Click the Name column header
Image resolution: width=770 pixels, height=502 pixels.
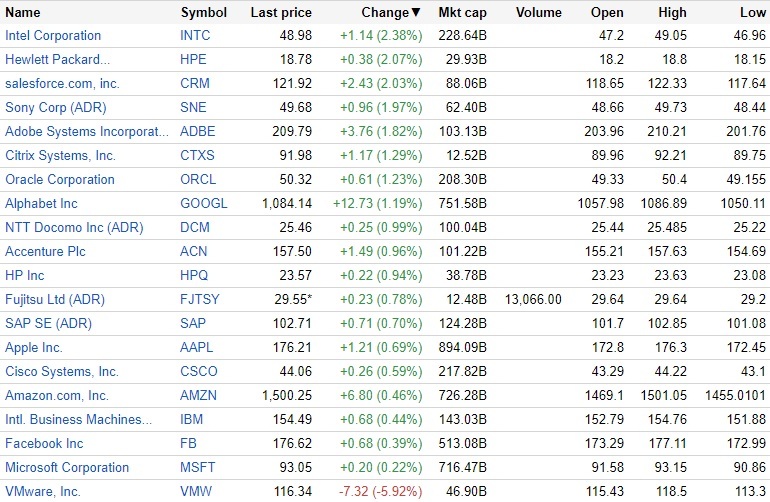(x=23, y=13)
